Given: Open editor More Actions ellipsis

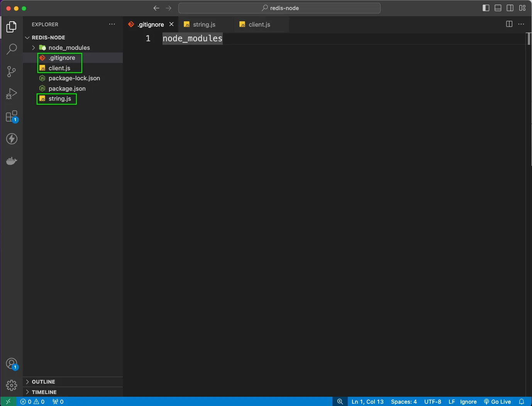Looking at the screenshot, I should [521, 24].
